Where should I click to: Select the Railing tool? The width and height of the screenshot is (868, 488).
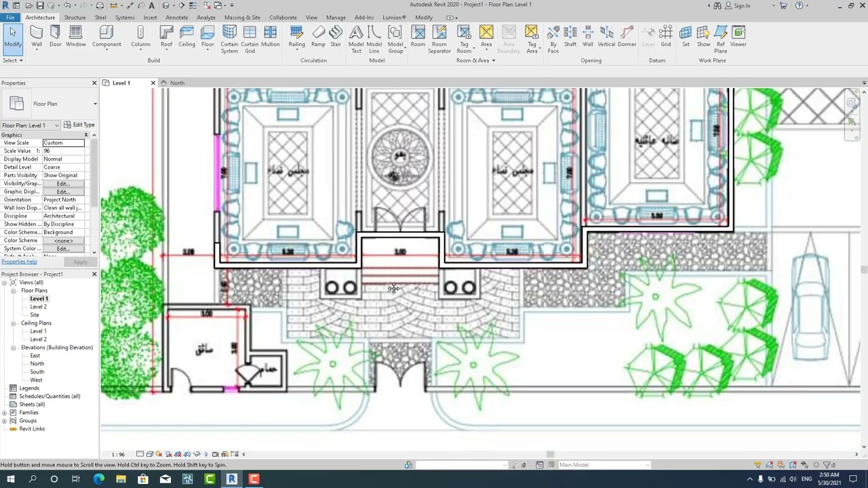coord(296,37)
